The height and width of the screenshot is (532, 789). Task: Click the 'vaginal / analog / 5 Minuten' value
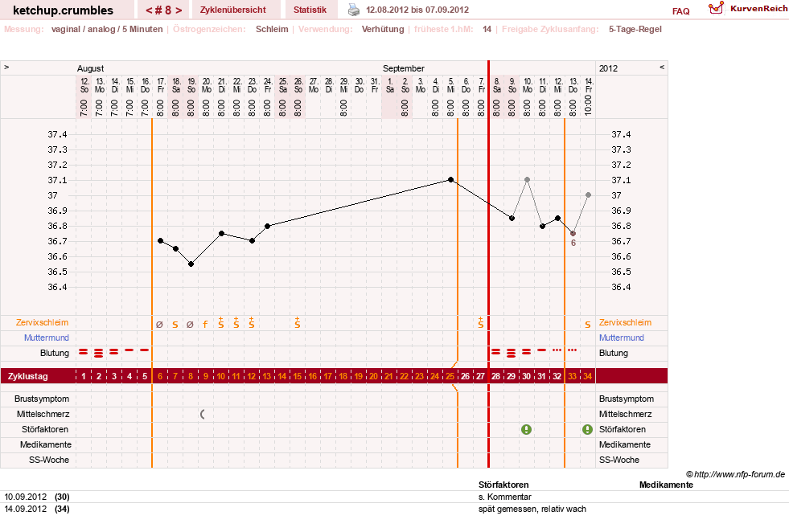(x=107, y=29)
